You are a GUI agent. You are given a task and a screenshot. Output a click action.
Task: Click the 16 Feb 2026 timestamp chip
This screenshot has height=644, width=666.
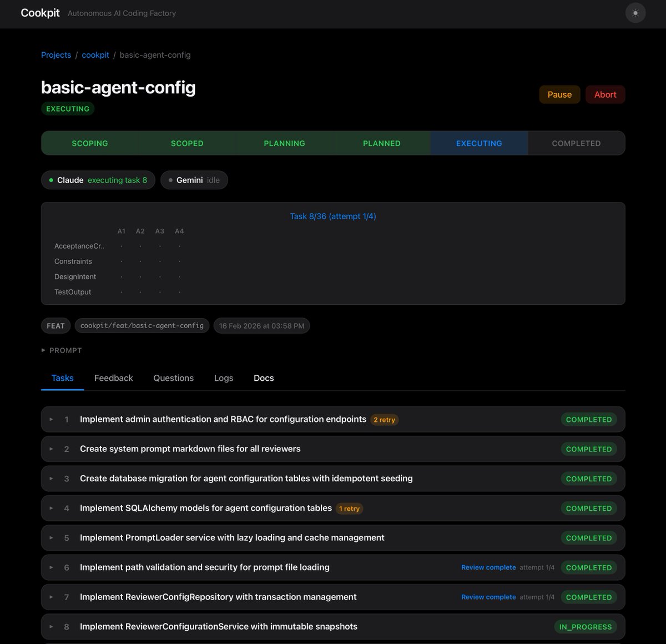pyautogui.click(x=261, y=326)
